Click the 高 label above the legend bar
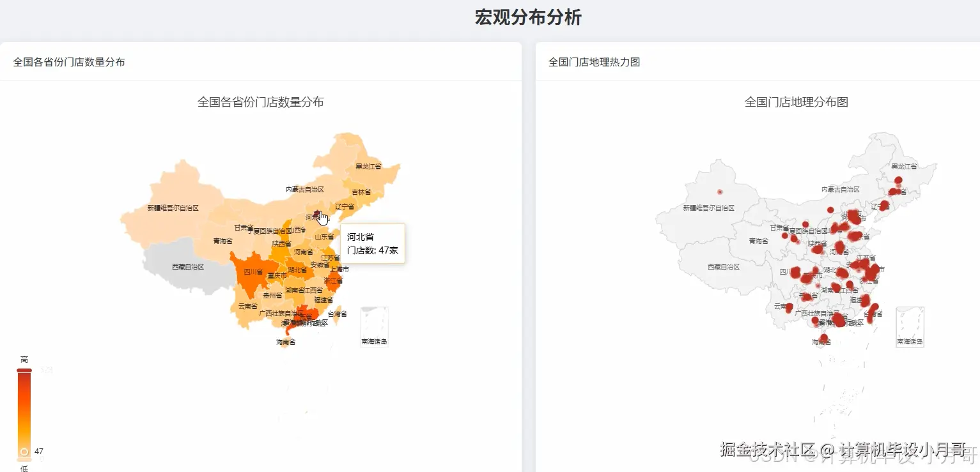The width and height of the screenshot is (980, 472). 24,360
